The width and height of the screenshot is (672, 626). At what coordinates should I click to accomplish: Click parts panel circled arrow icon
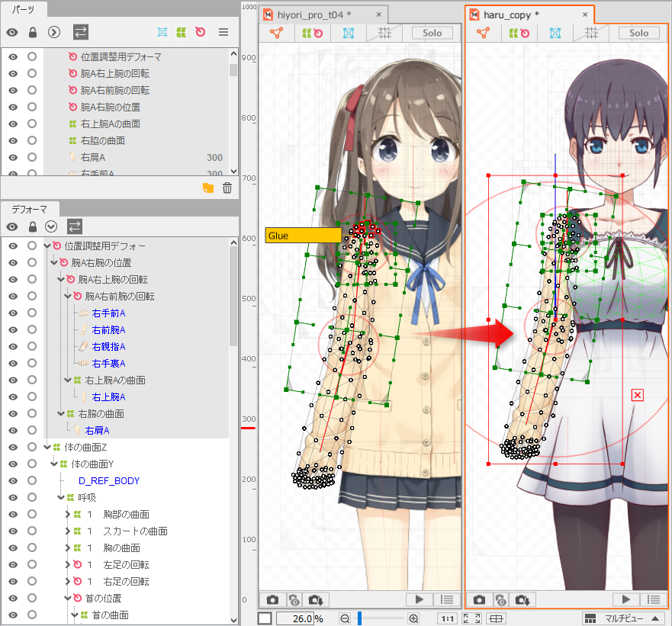point(54,32)
